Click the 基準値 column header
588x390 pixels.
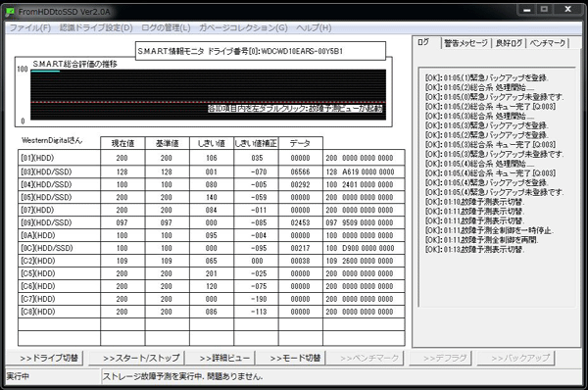[x=167, y=143]
